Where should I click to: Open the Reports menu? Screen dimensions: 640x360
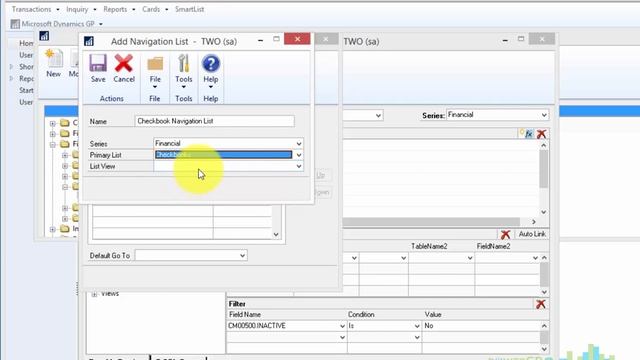pyautogui.click(x=115, y=9)
